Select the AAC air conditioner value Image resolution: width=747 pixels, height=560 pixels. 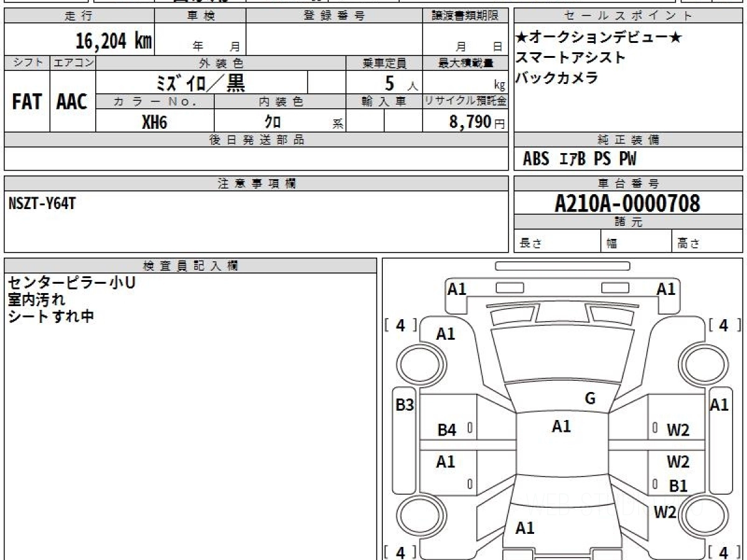pos(72,101)
